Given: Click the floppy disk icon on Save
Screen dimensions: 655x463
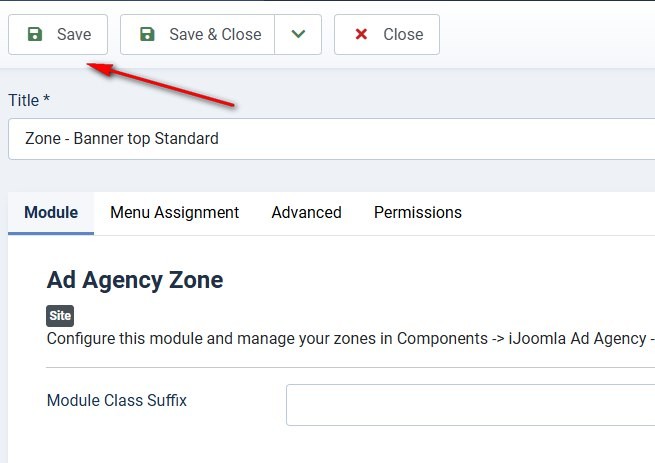Looking at the screenshot, I should (35, 34).
